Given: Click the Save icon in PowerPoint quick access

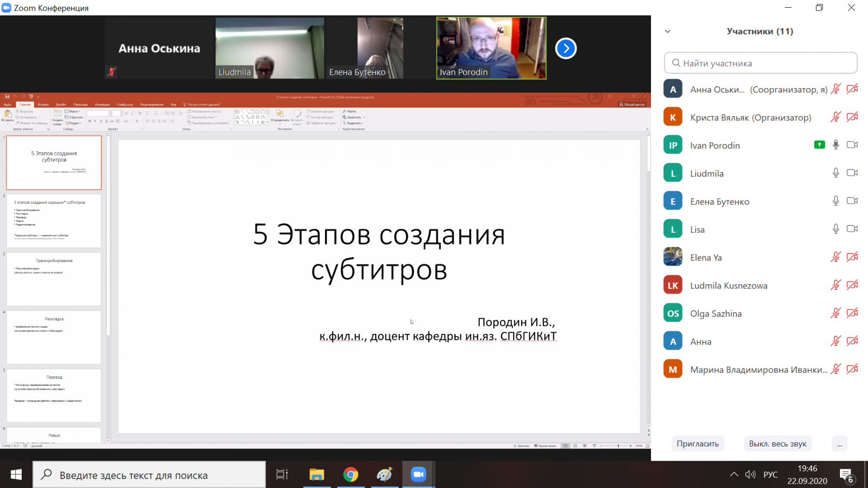Looking at the screenshot, I should click(7, 96).
